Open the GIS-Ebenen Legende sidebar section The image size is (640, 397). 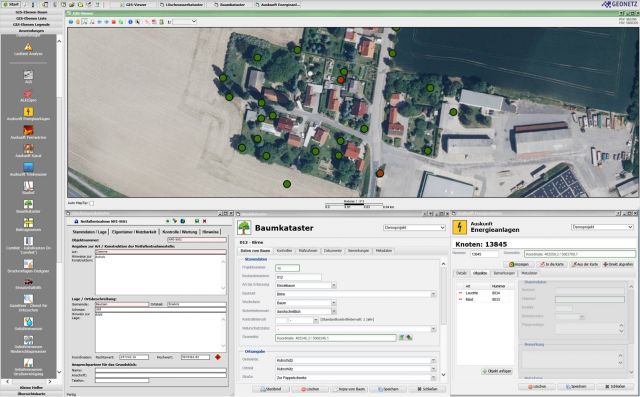[x=31, y=24]
